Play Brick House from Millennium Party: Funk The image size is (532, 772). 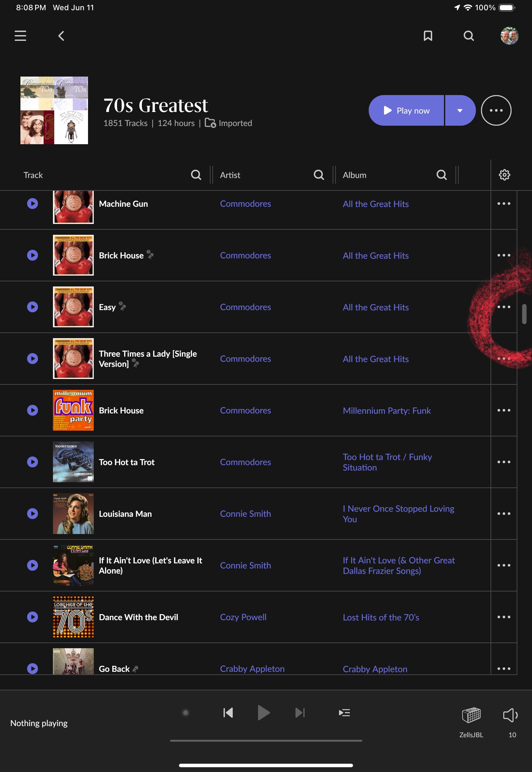[x=32, y=410]
